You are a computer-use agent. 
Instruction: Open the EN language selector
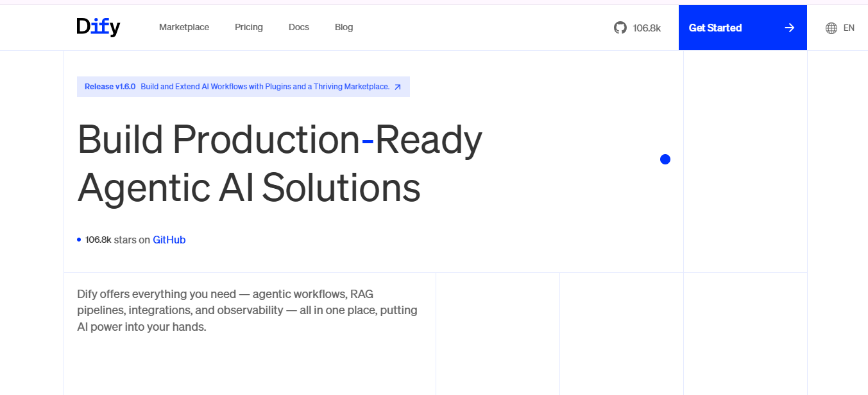(x=840, y=28)
